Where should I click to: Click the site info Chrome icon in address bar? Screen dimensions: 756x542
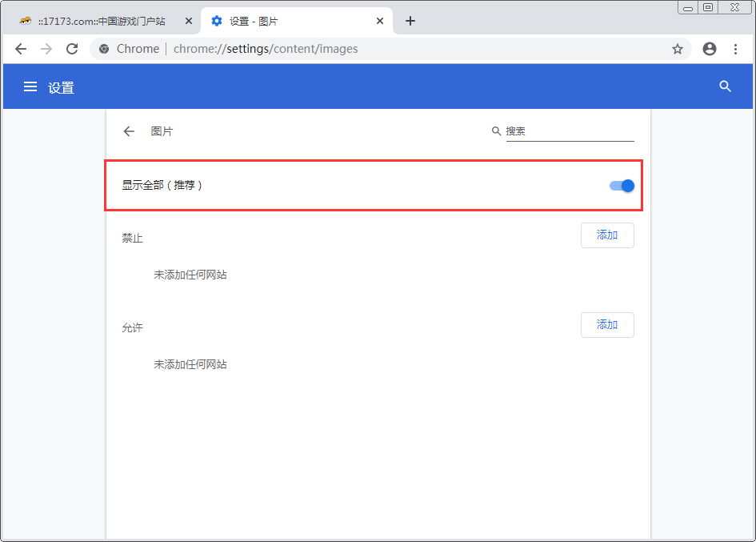pyautogui.click(x=104, y=49)
